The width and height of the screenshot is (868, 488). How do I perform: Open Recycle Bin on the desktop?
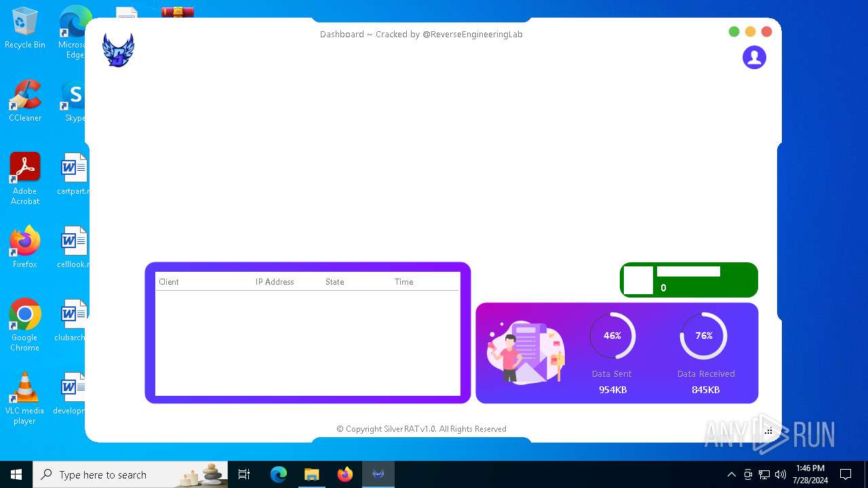[x=25, y=28]
